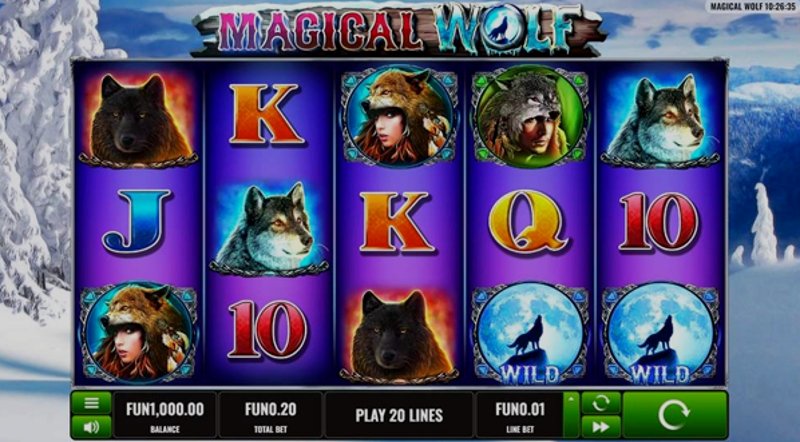This screenshot has height=442, width=800.
Task: Mute the game sound speaker icon
Action: 91,427
